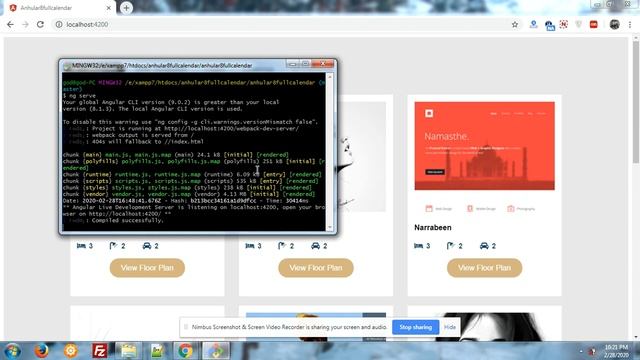Bookmark this page with the star icon
The width and height of the screenshot is (640, 360).
[x=515, y=24]
